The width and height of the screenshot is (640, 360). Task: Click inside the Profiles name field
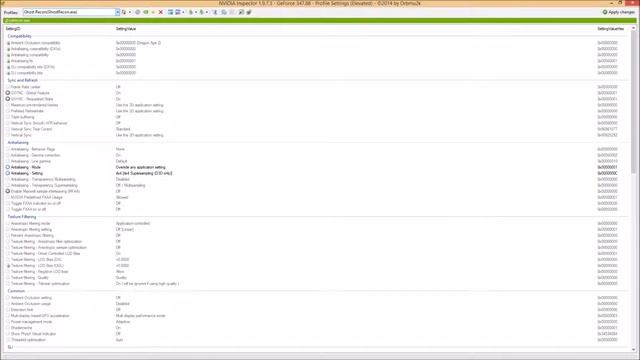[69, 12]
